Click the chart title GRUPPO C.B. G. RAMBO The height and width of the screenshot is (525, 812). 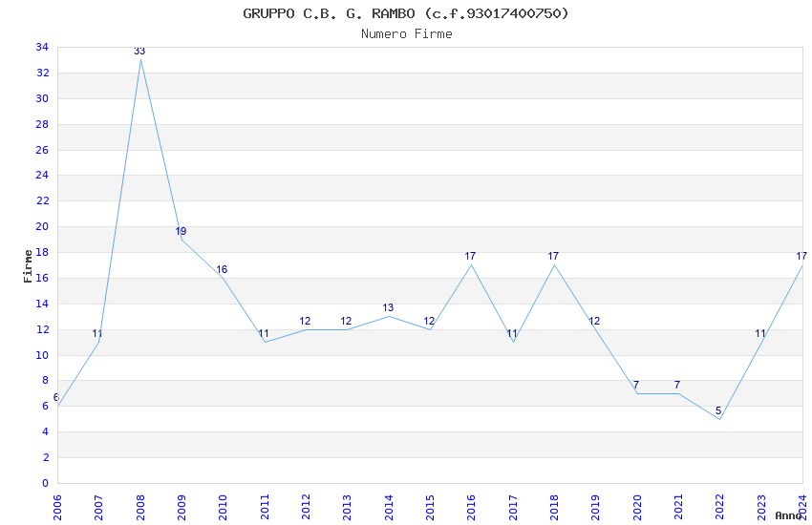tap(405, 13)
